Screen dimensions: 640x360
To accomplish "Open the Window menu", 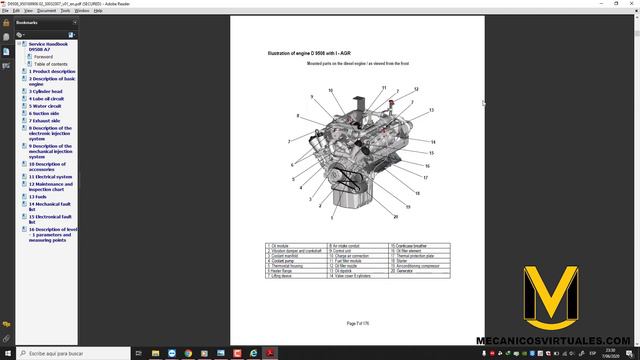I will point(82,11).
